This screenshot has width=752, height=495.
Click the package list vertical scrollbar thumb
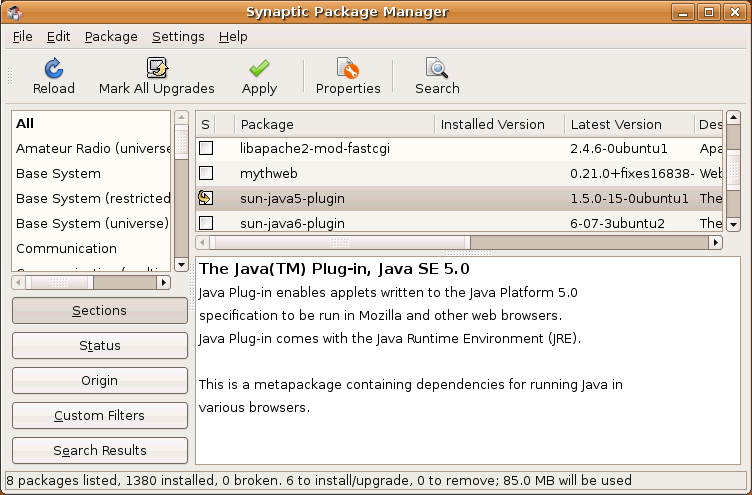point(733,170)
